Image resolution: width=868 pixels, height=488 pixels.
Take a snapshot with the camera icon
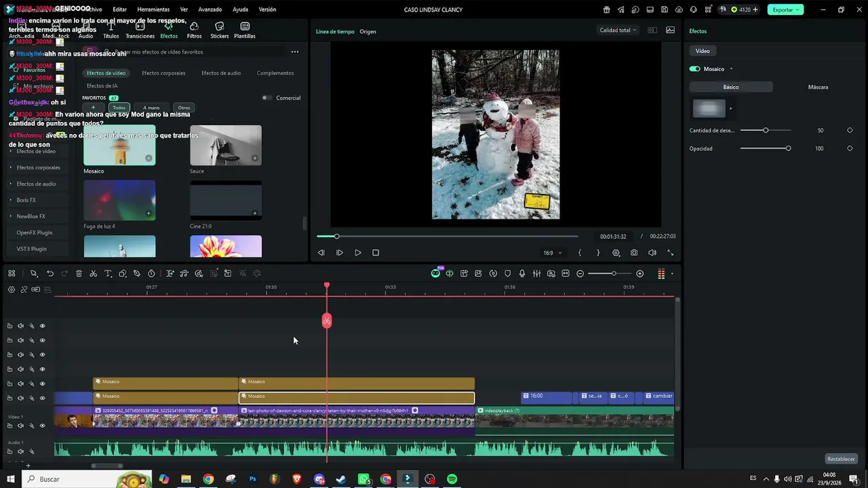click(634, 253)
